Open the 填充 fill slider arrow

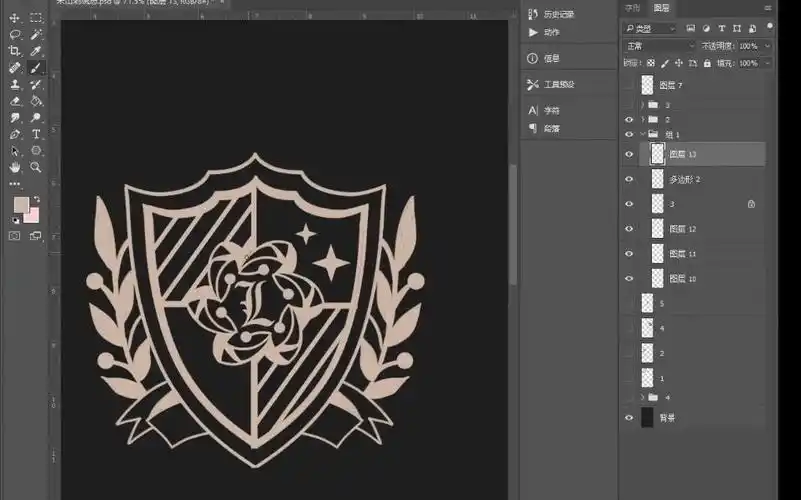[767, 63]
